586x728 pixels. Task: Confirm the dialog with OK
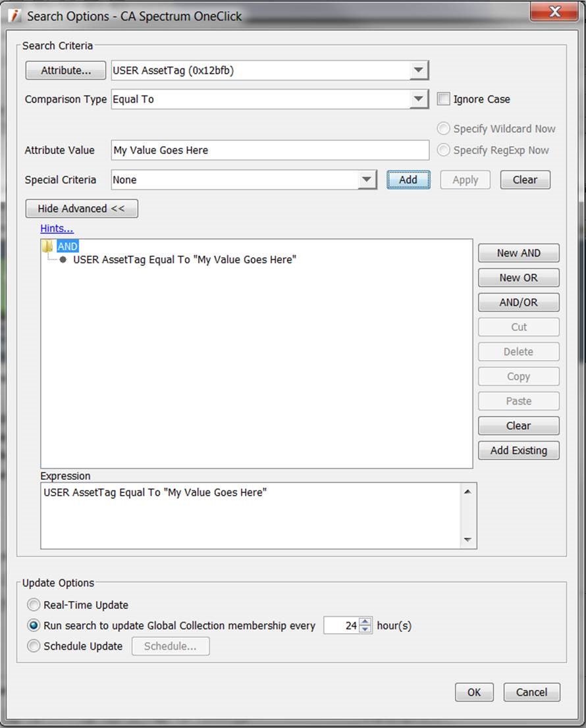[474, 692]
